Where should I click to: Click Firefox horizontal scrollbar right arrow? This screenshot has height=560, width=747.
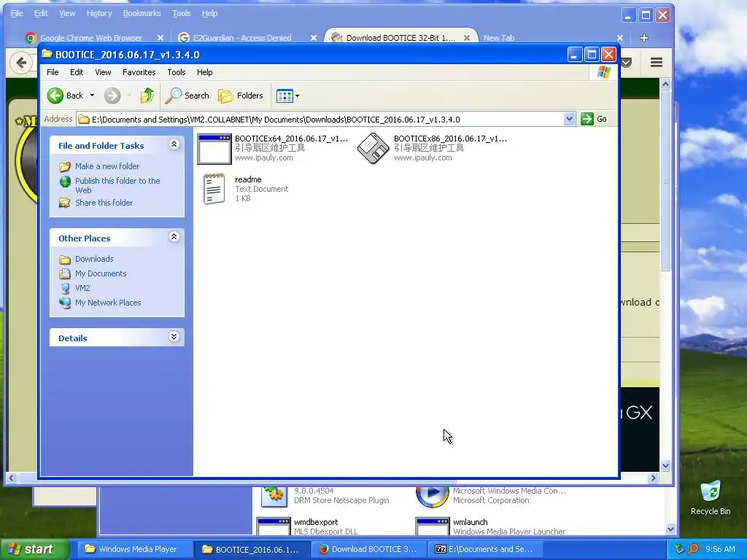[x=653, y=478]
